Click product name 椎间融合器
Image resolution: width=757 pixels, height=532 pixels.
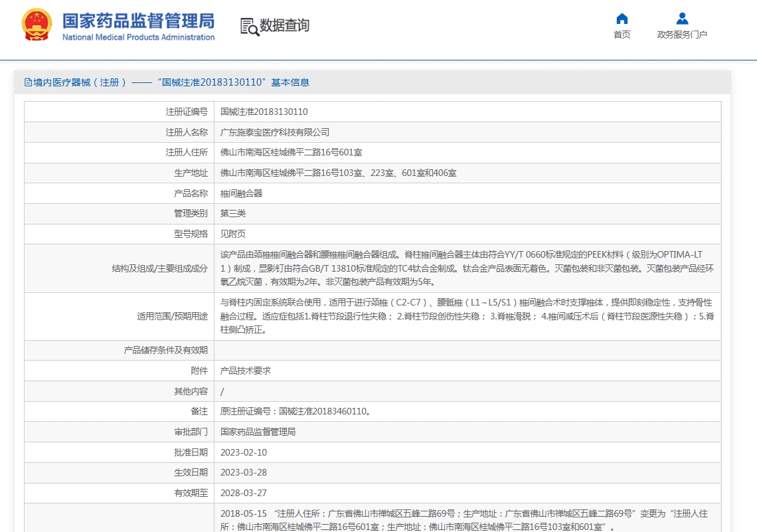241,193
